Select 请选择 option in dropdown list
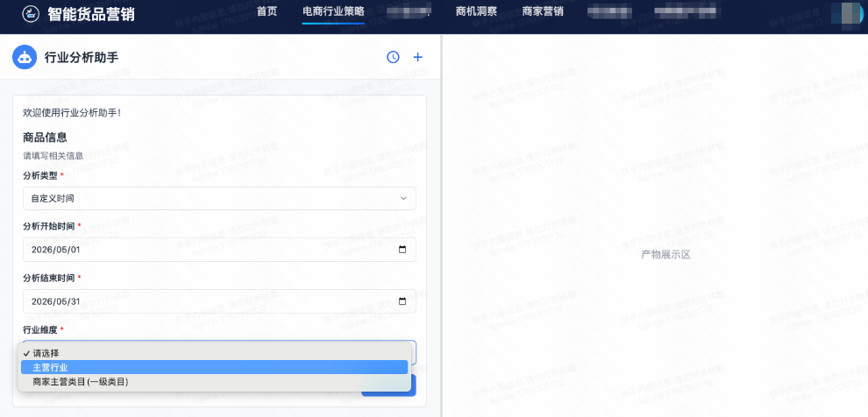This screenshot has width=868, height=417. coord(216,353)
